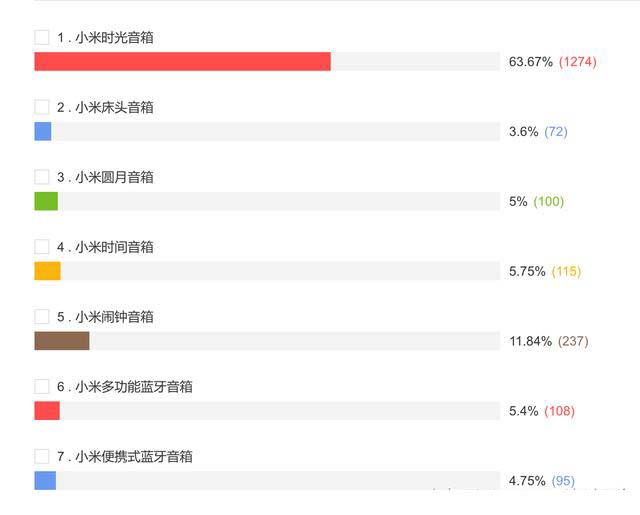Click the green bar for 小米圆月音箱

point(46,201)
